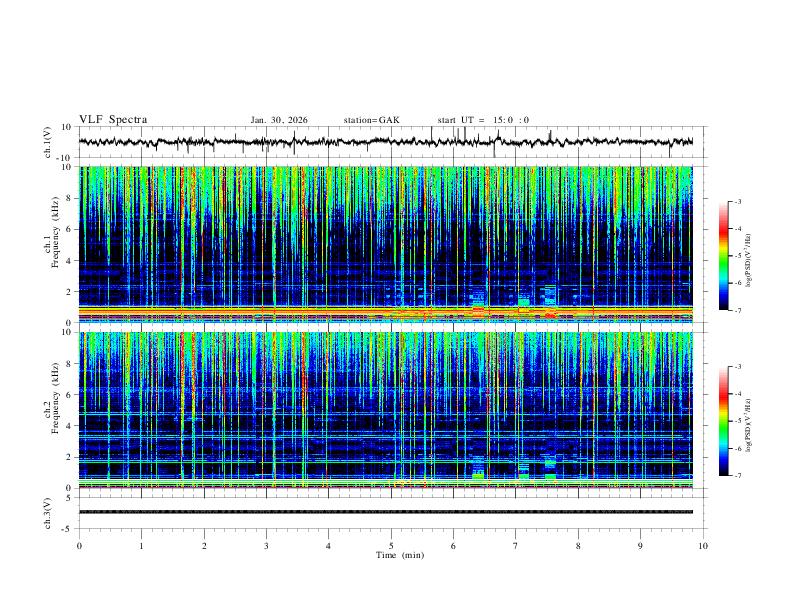
Task: Click inside the ch.2 spectrogram panel
Action: tap(385, 410)
